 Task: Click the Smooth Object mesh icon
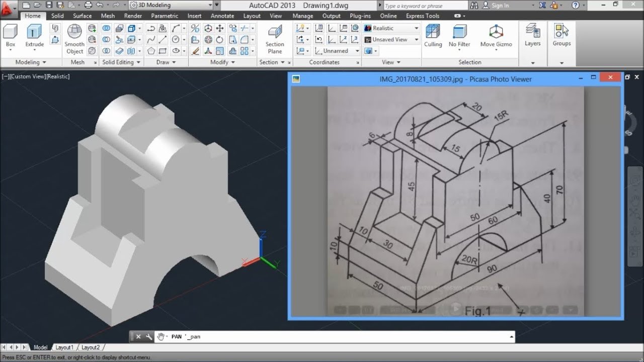[x=74, y=39]
